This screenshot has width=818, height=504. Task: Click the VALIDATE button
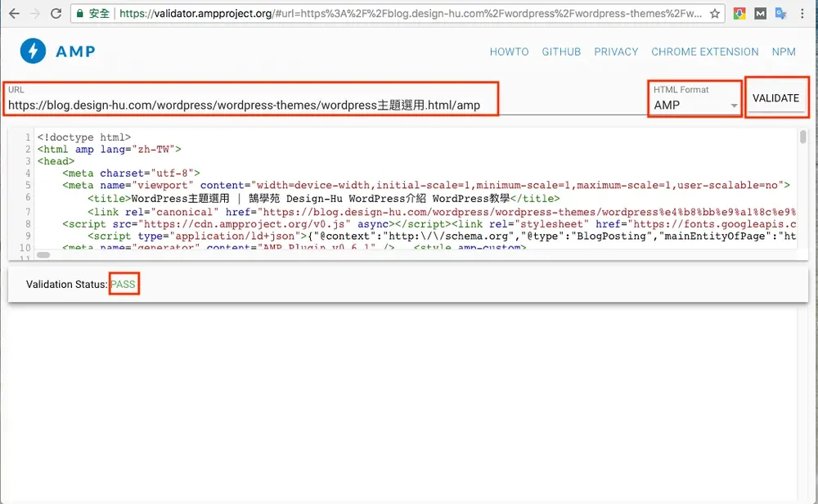(775, 98)
